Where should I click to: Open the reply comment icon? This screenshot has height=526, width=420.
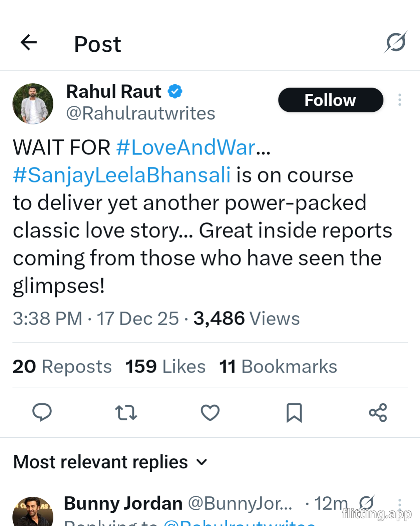(x=42, y=412)
